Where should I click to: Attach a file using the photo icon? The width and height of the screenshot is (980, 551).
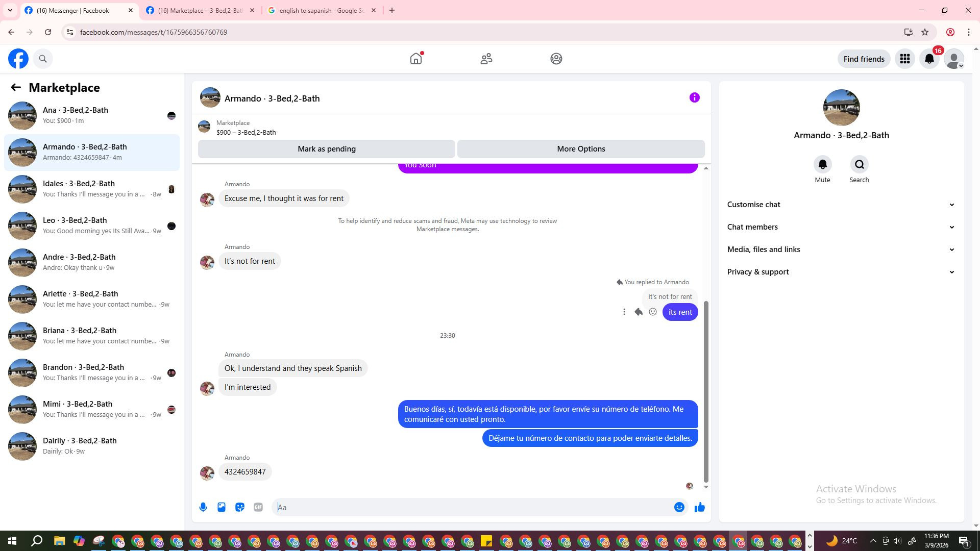(222, 507)
